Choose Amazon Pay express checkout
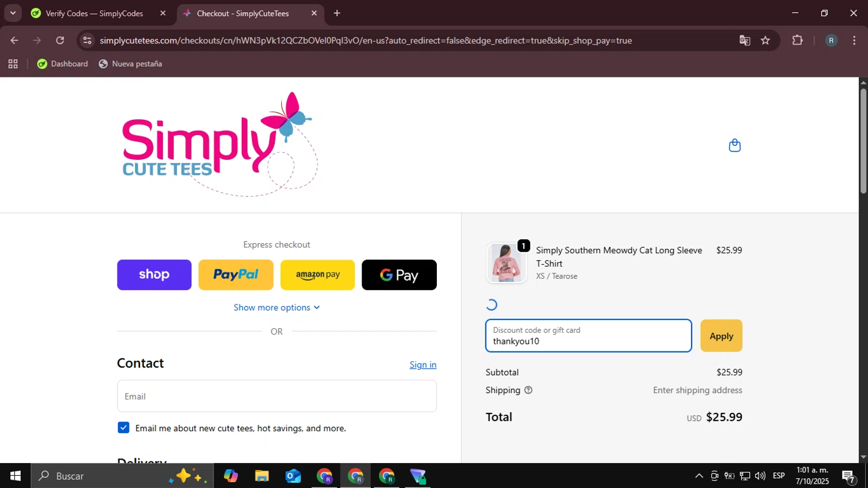 (318, 275)
